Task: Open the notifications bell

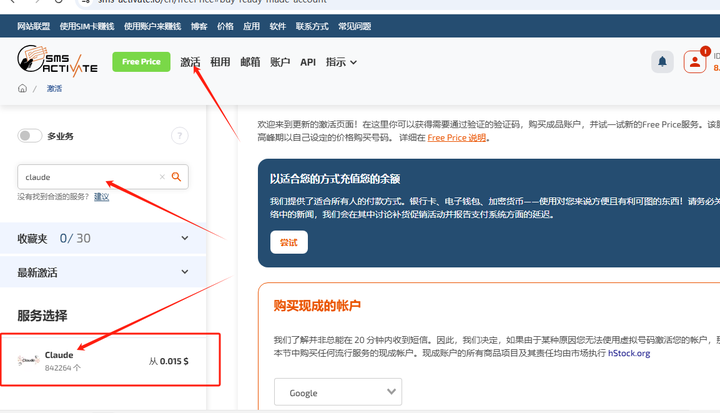Action: coord(662,62)
